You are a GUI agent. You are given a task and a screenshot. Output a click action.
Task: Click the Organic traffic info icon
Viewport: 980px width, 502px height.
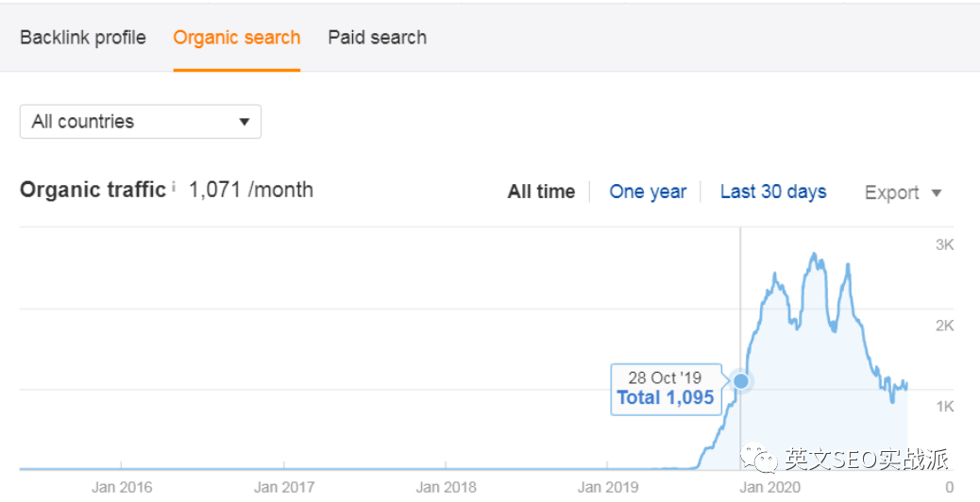tap(174, 186)
